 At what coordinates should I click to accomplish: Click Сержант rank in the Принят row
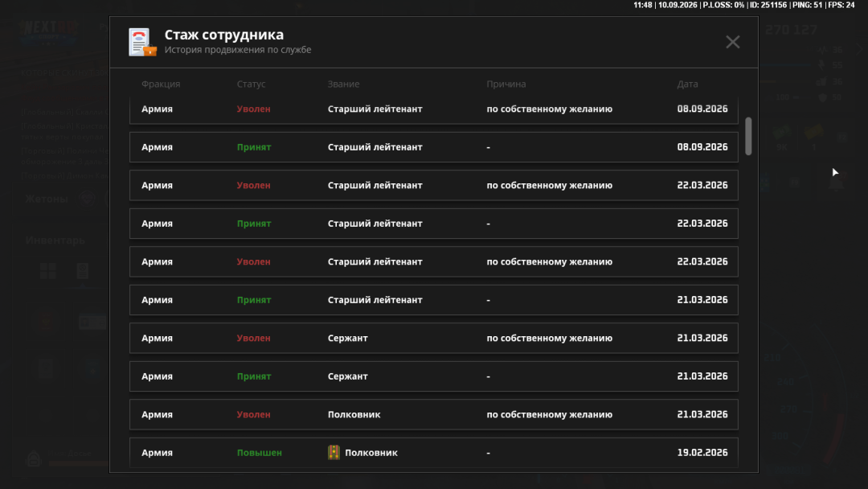(x=348, y=376)
